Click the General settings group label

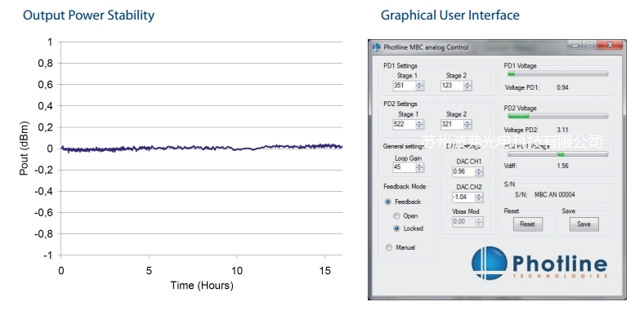[x=404, y=146]
